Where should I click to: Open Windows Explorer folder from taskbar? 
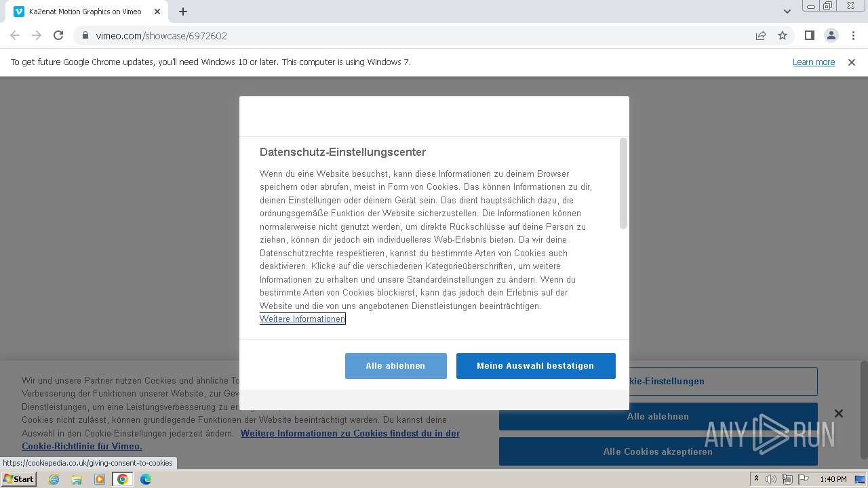[77, 479]
